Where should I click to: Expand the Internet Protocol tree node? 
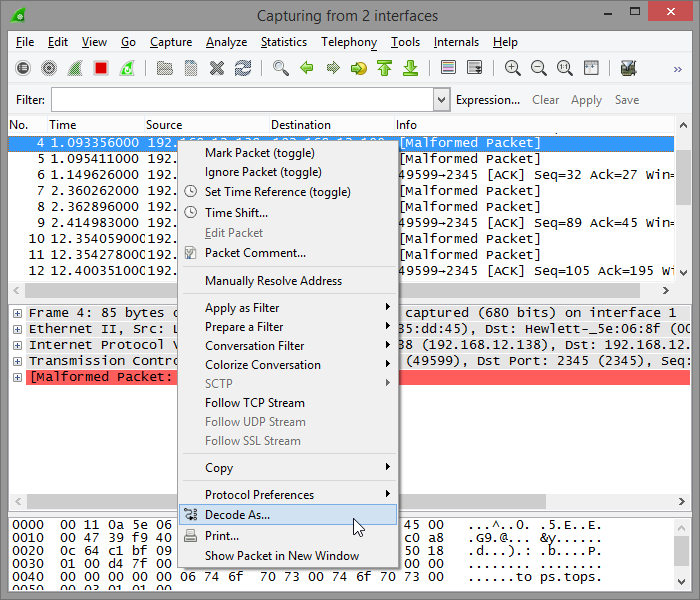[17, 346]
